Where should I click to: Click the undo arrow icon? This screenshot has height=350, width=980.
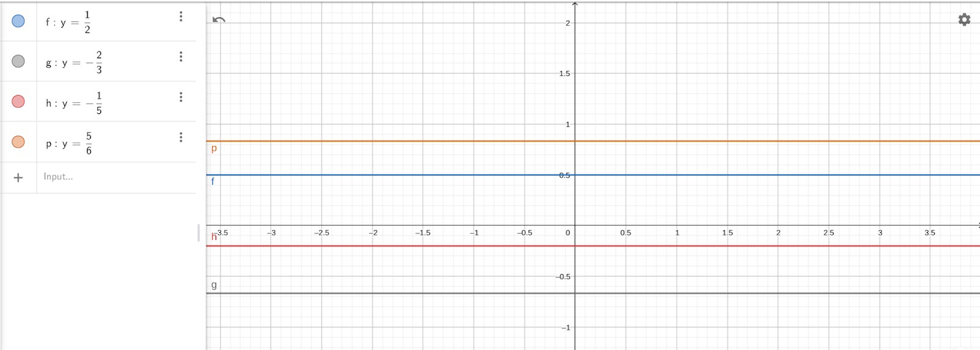coord(219,20)
